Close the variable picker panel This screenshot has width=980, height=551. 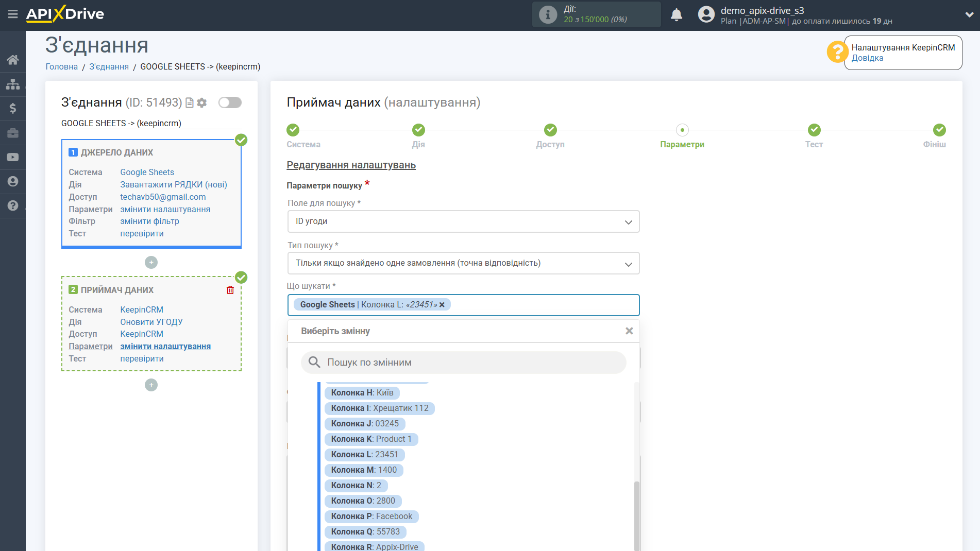629,331
